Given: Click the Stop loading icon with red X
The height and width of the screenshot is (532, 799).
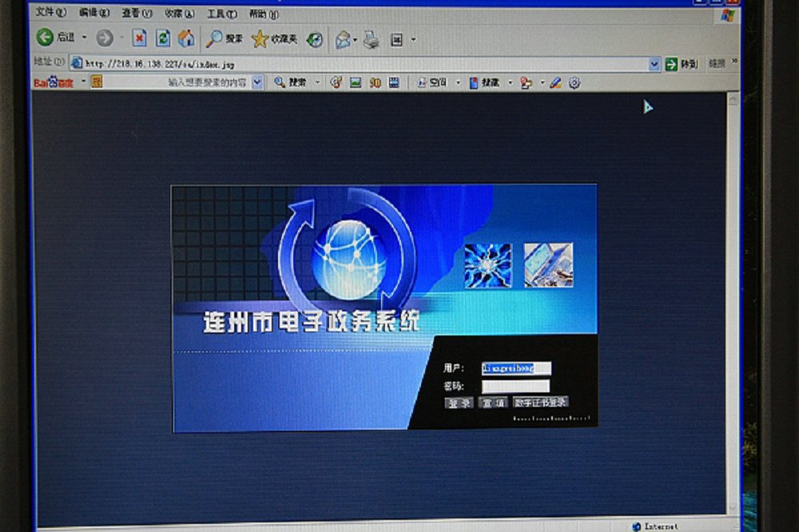Looking at the screenshot, I should [139, 38].
